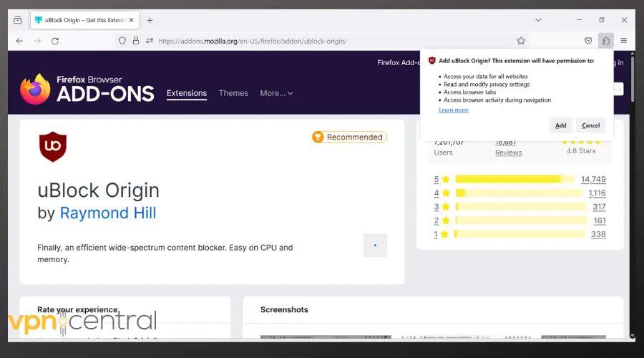Open tracking protection shield icon
The height and width of the screenshot is (358, 644).
[122, 41]
